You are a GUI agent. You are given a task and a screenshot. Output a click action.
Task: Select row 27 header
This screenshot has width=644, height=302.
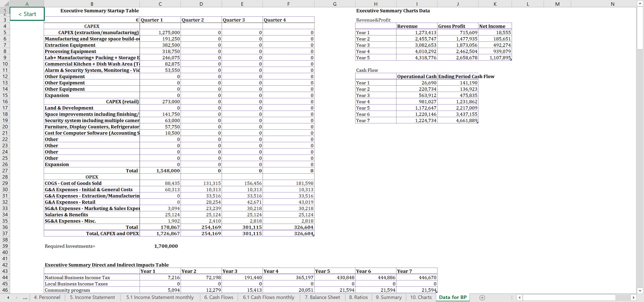click(5, 171)
